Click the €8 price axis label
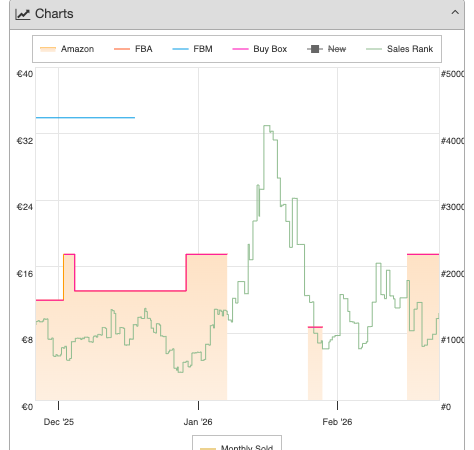Screen dimensions: 474x450 click(27, 340)
